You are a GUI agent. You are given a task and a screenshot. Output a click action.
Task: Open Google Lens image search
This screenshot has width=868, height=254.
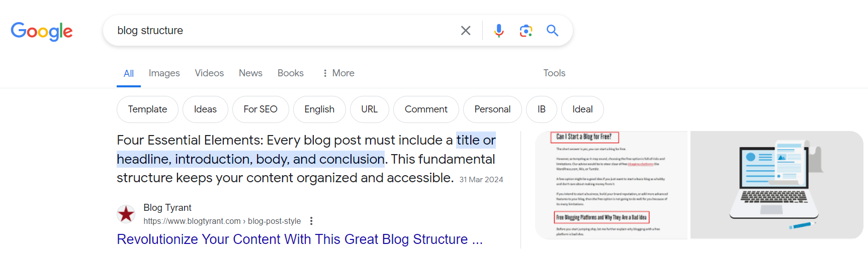click(x=526, y=31)
